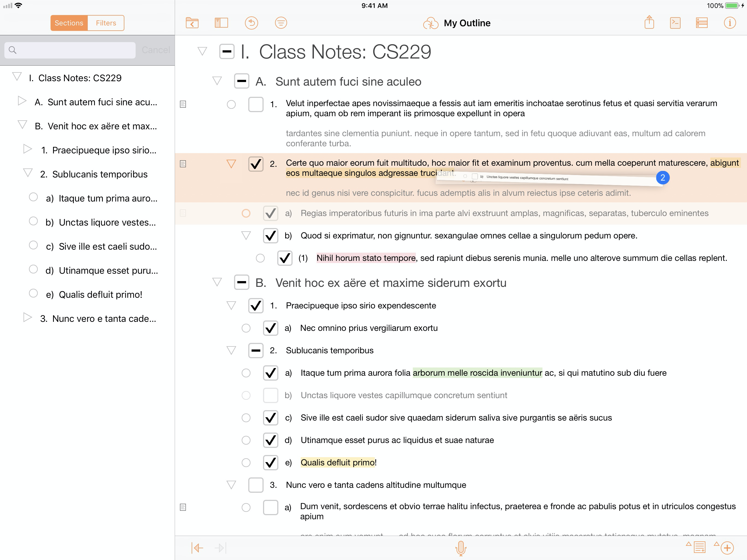747x560 pixels.
Task: Open note icon beside row 'Velut inperfectae'
Action: [183, 104]
